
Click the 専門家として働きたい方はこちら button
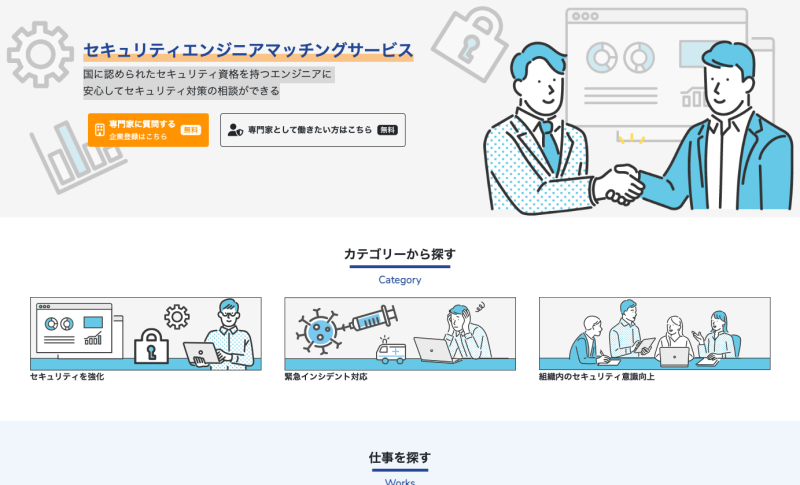tap(313, 130)
